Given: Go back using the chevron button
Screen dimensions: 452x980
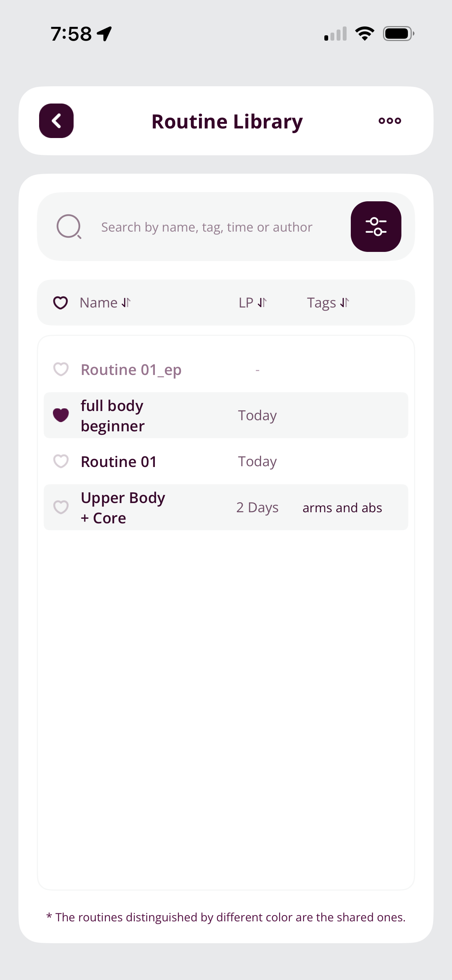Looking at the screenshot, I should pyautogui.click(x=56, y=121).
